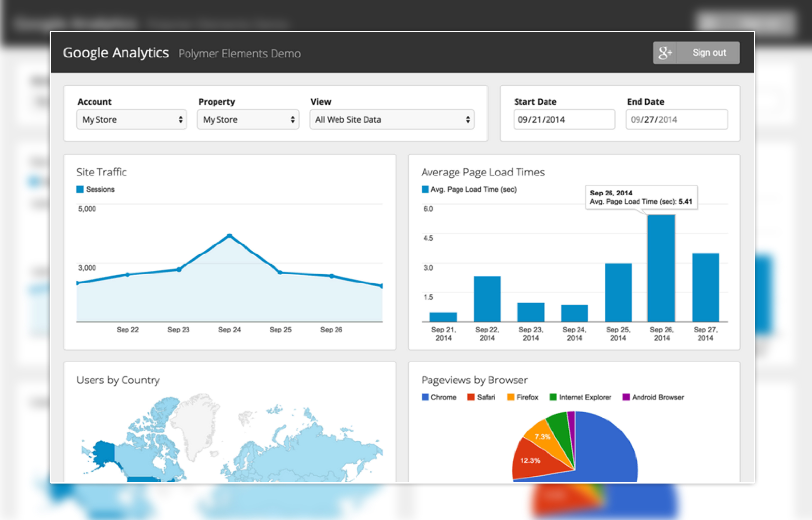Open the Account dropdown
Viewport: 812px width, 520px height.
131,120
